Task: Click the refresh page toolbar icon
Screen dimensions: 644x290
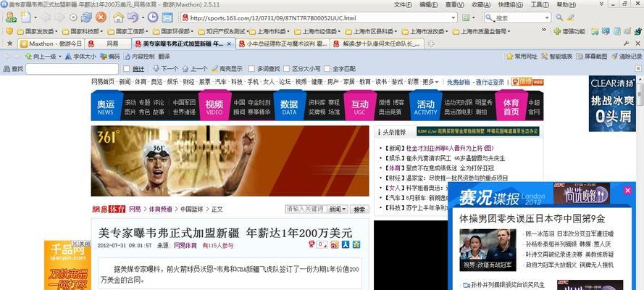Action: [86, 17]
